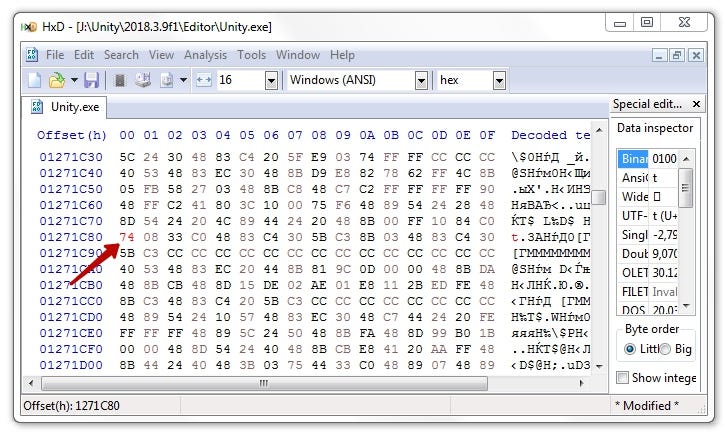
Task: Click the Offset(h) column header
Action: [x=72, y=135]
